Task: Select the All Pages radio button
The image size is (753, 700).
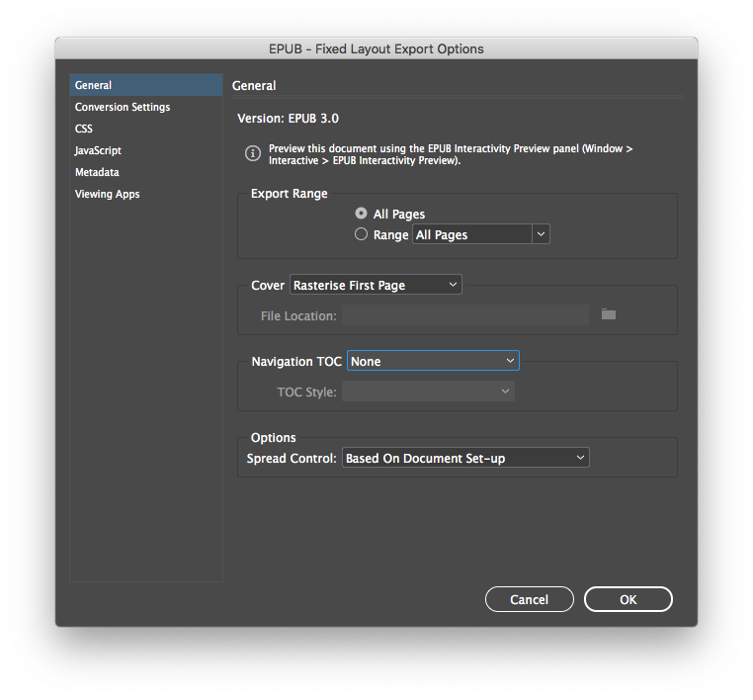Action: click(x=361, y=214)
